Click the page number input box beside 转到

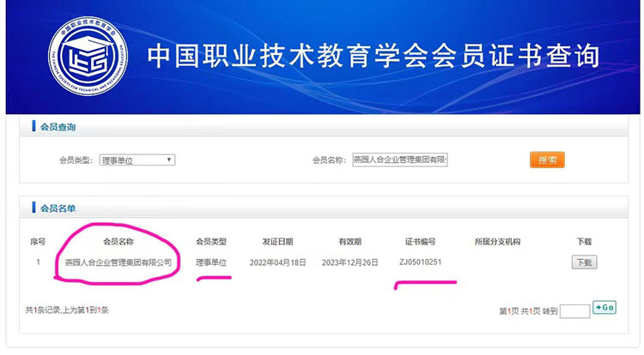574,311
